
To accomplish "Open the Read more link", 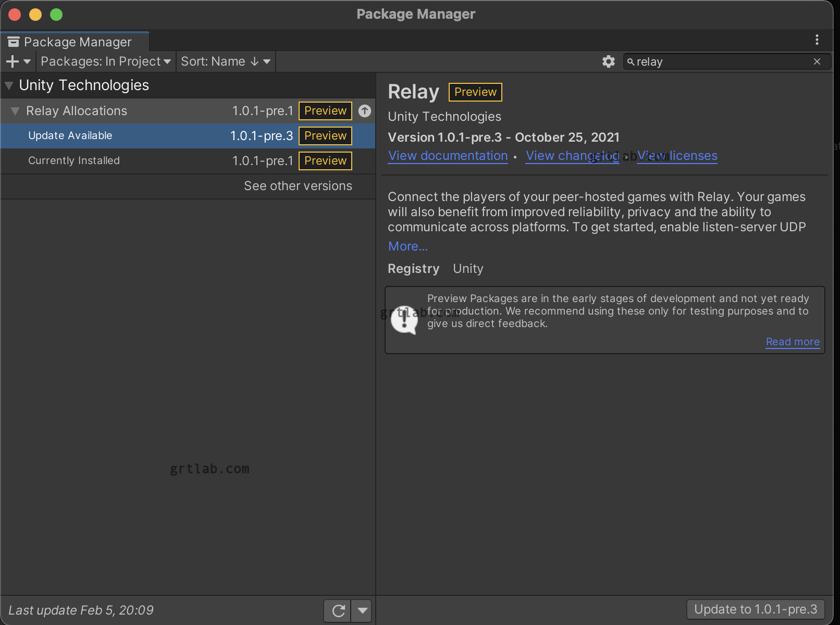I will coord(792,342).
